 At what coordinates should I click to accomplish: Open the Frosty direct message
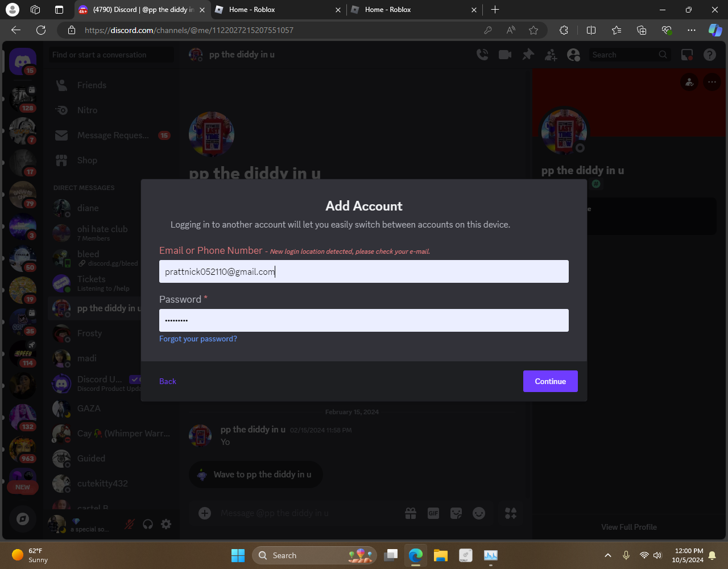(x=94, y=333)
